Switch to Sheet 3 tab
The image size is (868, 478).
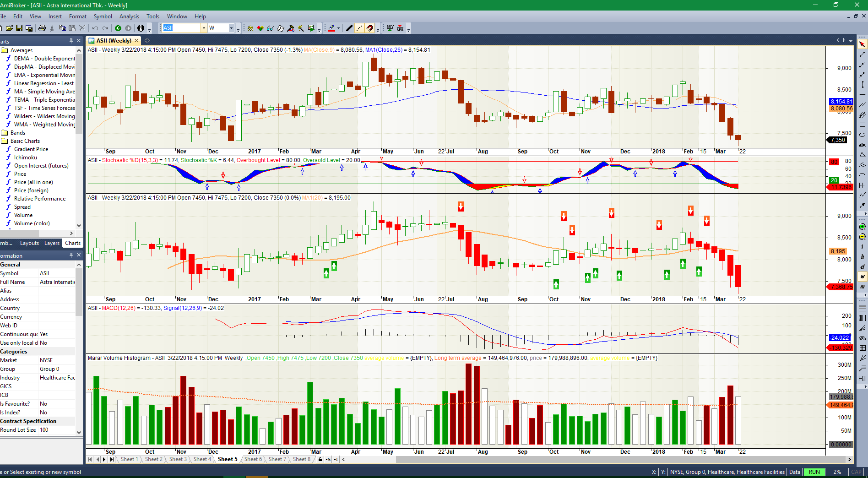point(178,459)
